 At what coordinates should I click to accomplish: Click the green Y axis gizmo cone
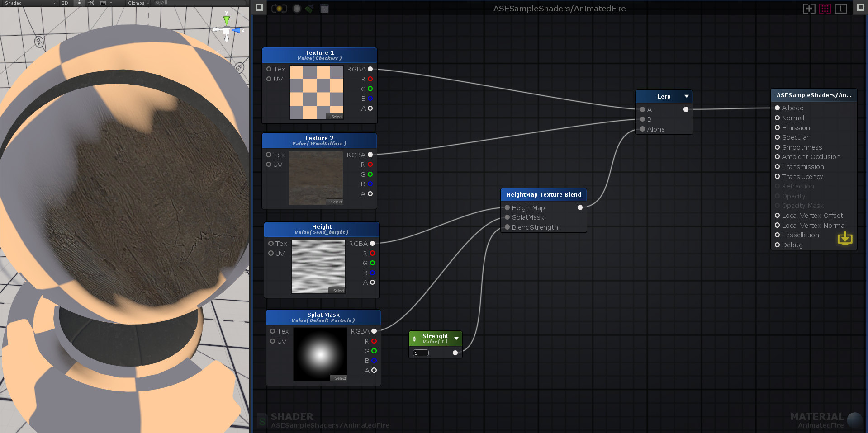point(227,20)
